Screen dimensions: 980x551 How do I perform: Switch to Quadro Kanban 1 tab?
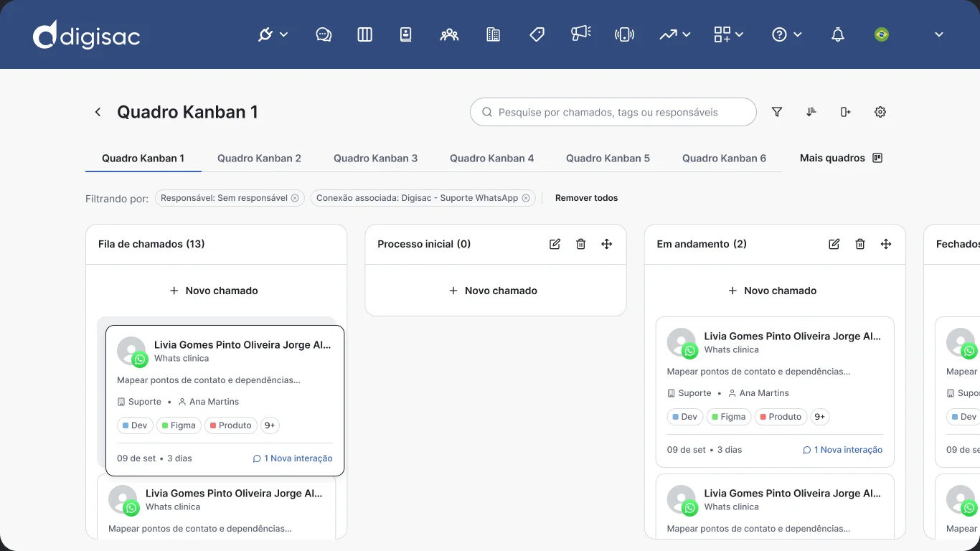point(143,159)
